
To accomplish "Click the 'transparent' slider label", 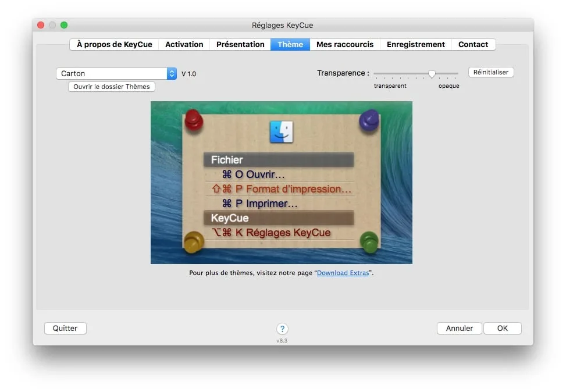I will [x=390, y=86].
